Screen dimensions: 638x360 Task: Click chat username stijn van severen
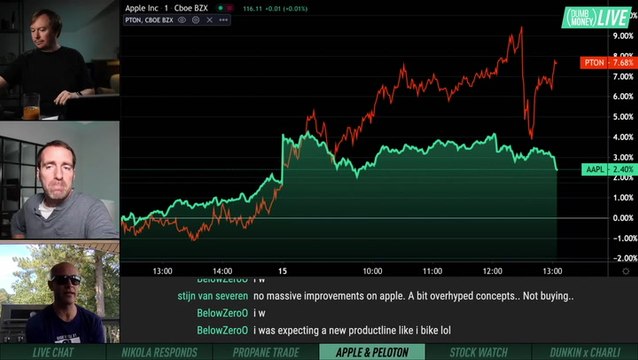[x=212, y=296]
